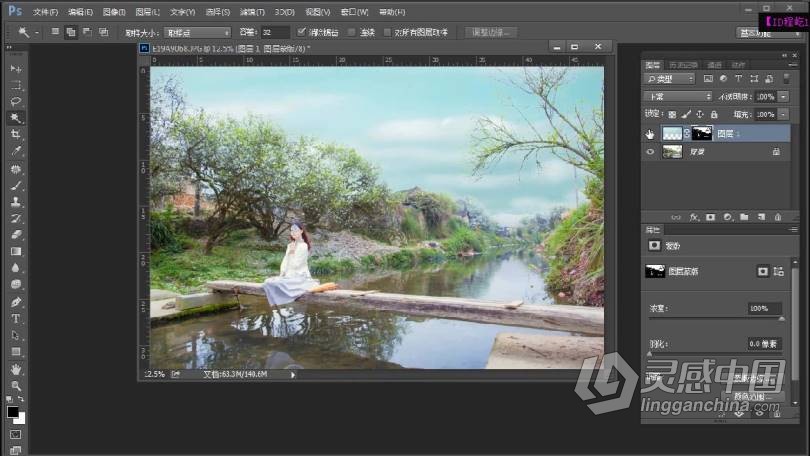Toggle visibility of top layer 图层 1
This screenshot has width=810, height=456.
pos(650,134)
